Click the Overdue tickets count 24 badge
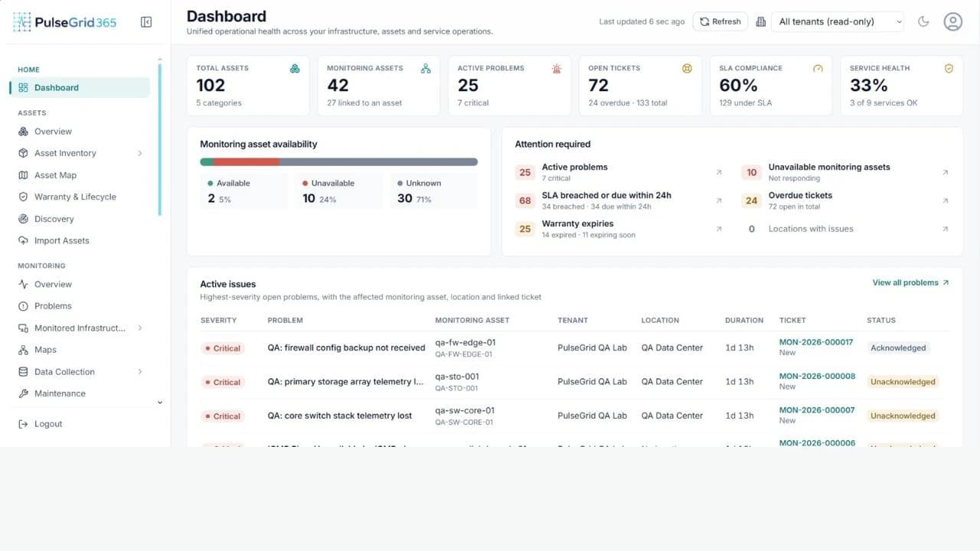This screenshot has width=980, height=551. (751, 201)
